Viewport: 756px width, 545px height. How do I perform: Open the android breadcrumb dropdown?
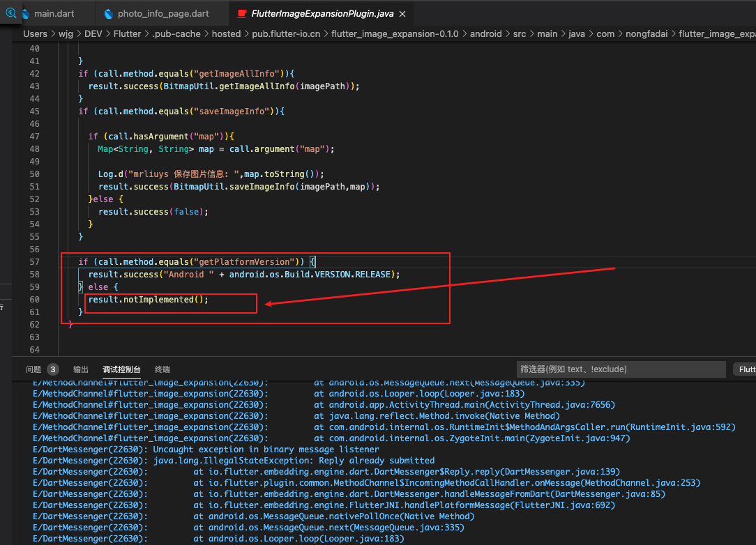tap(486, 33)
